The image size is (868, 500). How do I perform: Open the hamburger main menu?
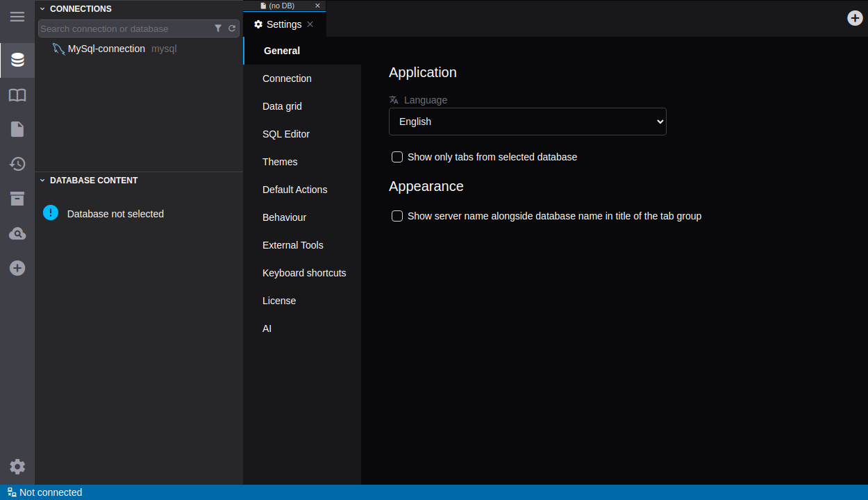coord(17,17)
